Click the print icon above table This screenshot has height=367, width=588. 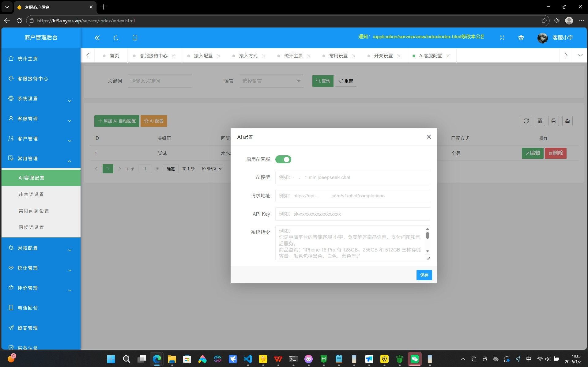[x=553, y=121]
